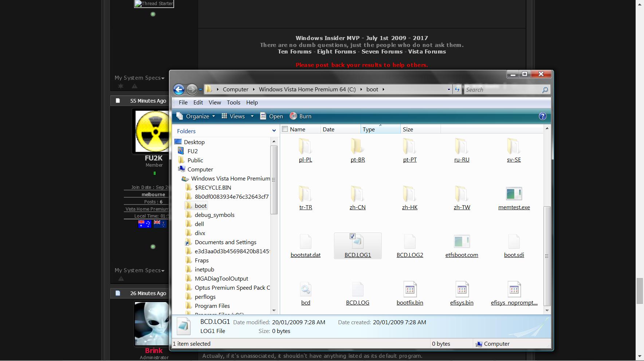
Task: Click the Ten Forums link in signature
Action: [x=295, y=52]
